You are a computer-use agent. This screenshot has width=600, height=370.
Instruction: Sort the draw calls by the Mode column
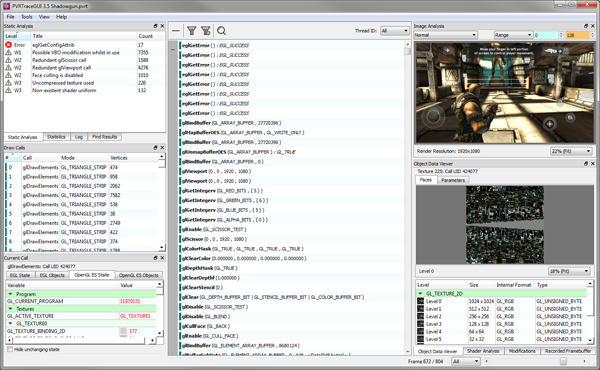(x=84, y=158)
